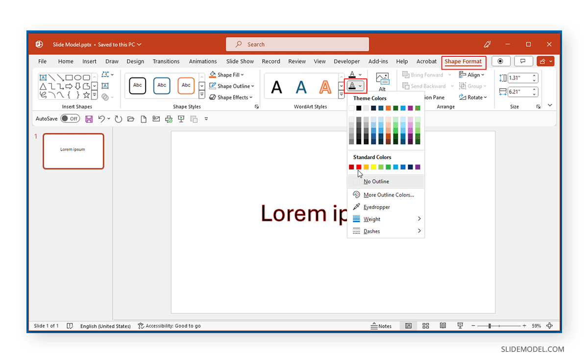Screen dimensions: 588x364
Task: Click the Reading View icon
Action: click(443, 325)
